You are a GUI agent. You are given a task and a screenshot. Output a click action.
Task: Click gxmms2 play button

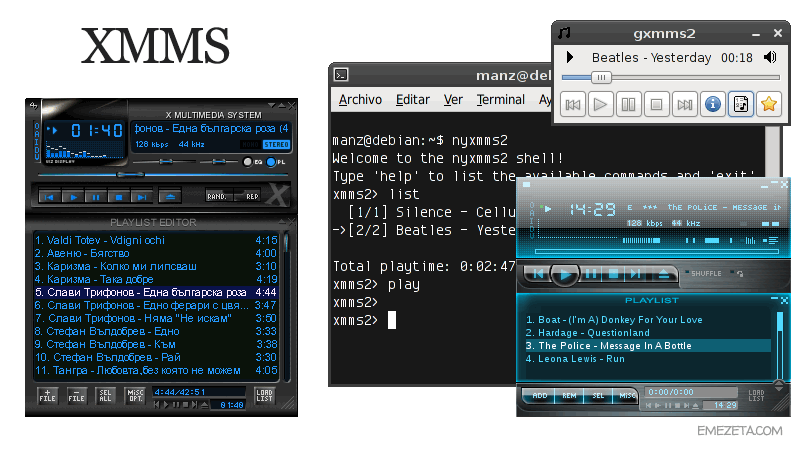(x=601, y=105)
